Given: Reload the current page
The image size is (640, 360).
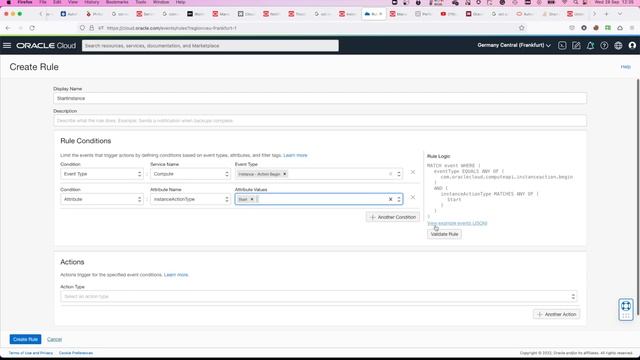Looking at the screenshot, I should pos(32,28).
